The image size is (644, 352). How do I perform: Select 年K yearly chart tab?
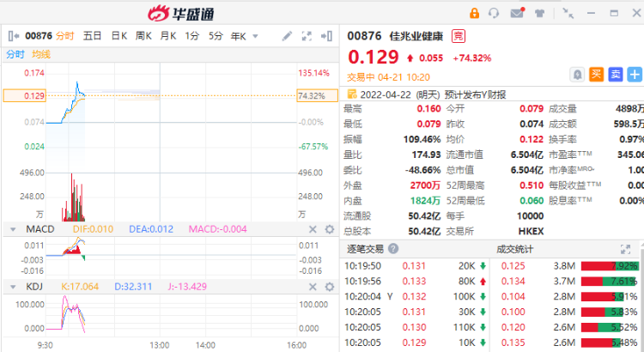(238, 37)
